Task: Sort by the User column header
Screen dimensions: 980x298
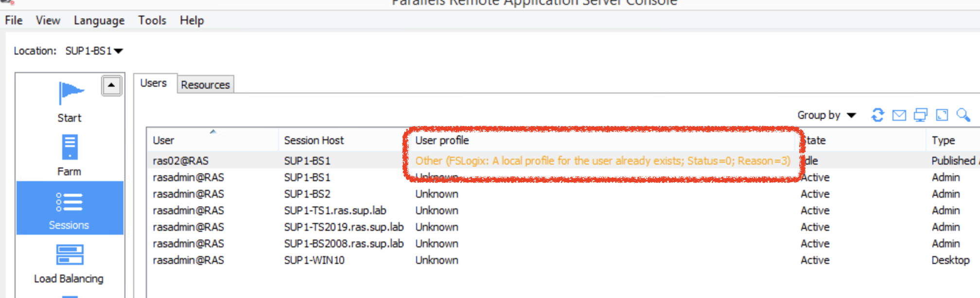Action: [x=163, y=141]
